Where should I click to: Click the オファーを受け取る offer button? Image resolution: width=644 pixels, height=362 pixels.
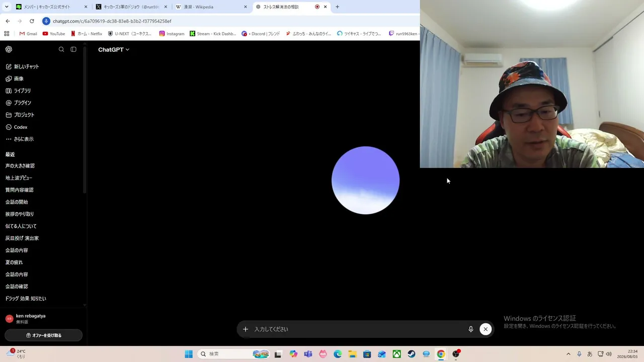point(43,335)
